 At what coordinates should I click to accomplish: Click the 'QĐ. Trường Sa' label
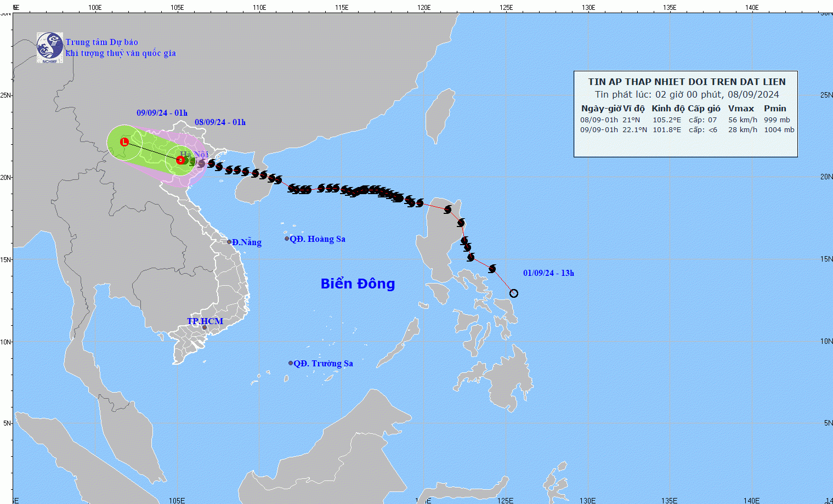coord(323,364)
